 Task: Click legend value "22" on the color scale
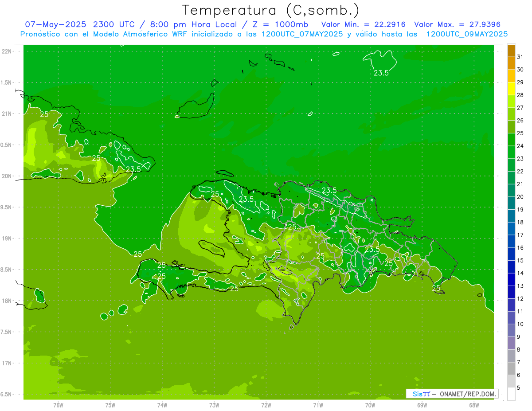520,172
